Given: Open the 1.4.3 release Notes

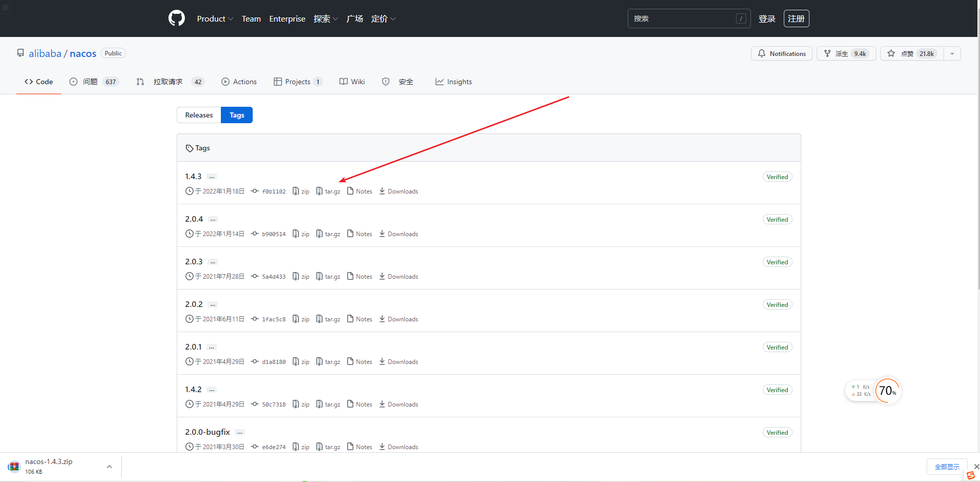Looking at the screenshot, I should (x=360, y=191).
